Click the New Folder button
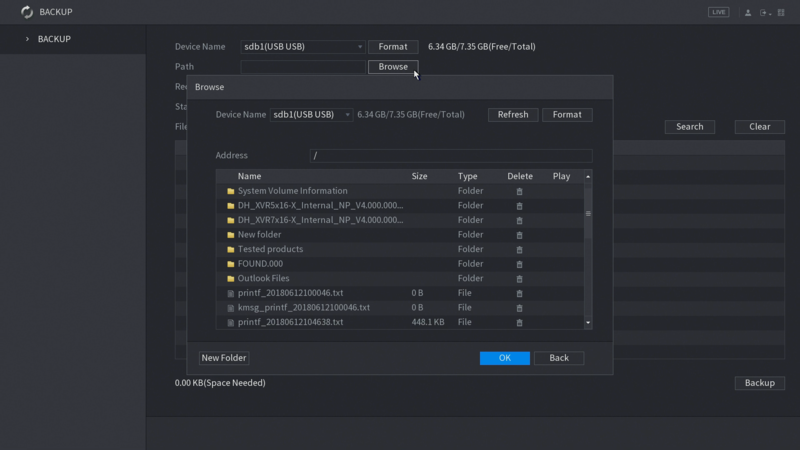The width and height of the screenshot is (800, 450). (x=224, y=358)
